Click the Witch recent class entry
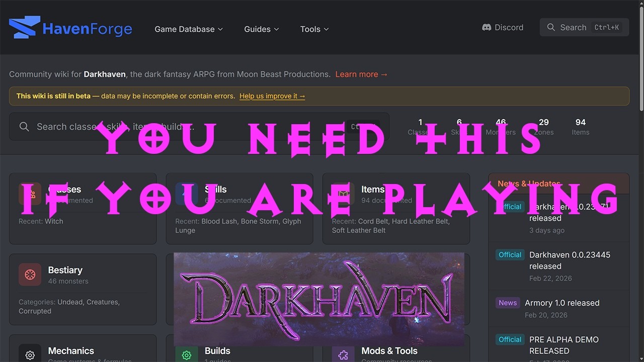644x362 pixels. tap(54, 221)
